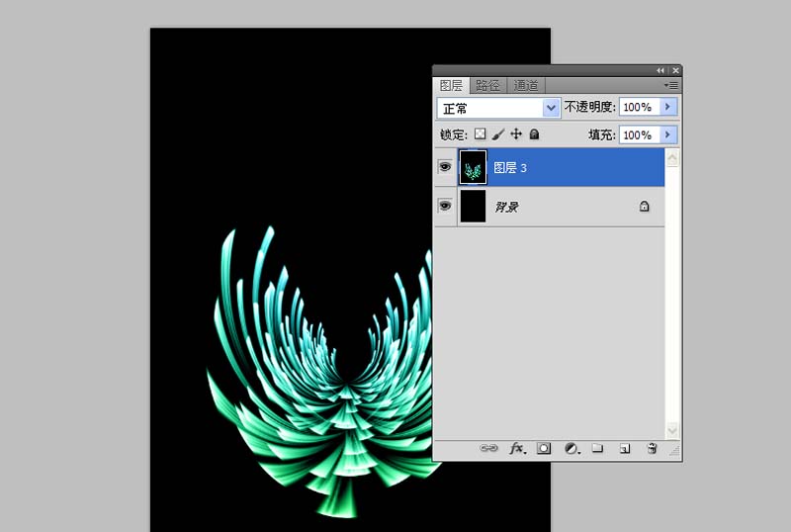Viewport: 791px width, 532px height.
Task: Enable lock all padlock icon
Action: pyautogui.click(x=534, y=133)
